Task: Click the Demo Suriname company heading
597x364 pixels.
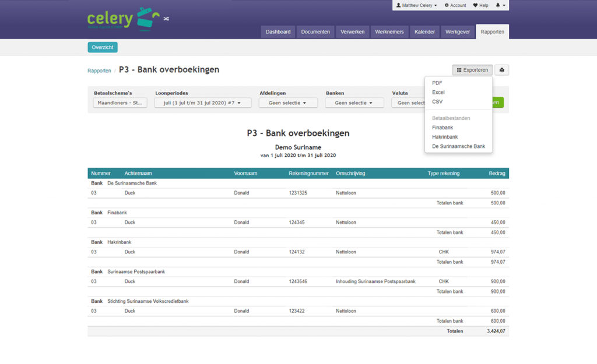Action: (x=298, y=147)
